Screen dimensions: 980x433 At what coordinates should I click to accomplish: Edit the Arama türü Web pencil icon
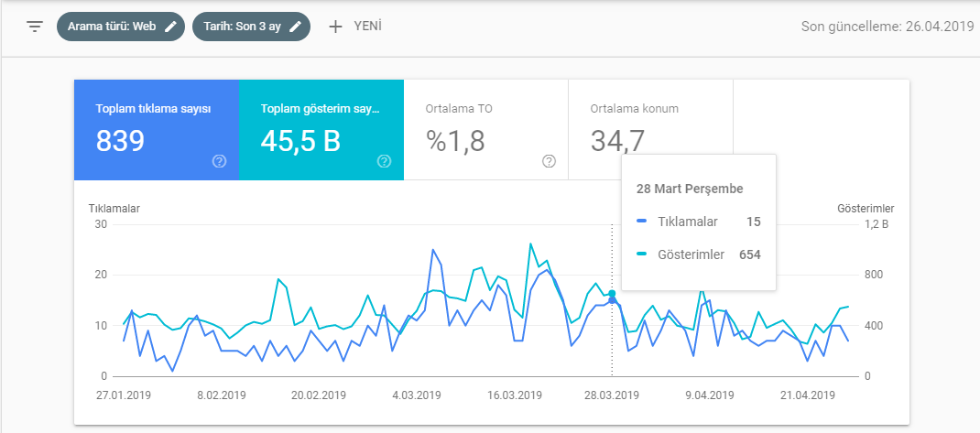[170, 27]
